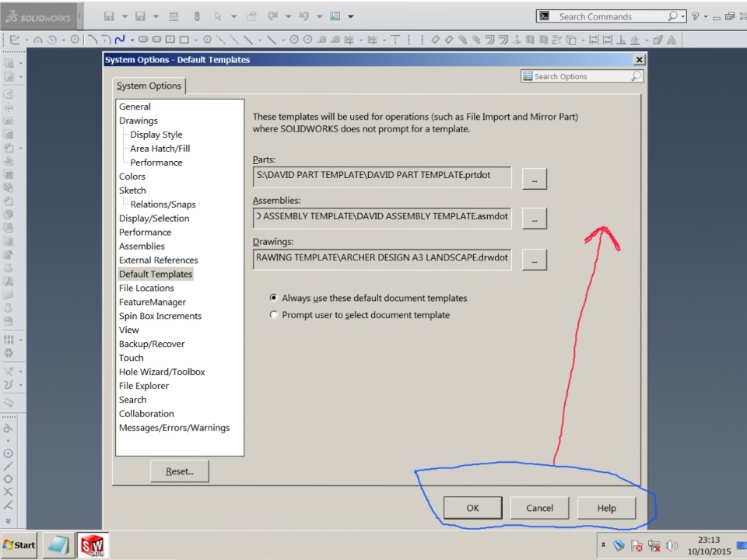This screenshot has height=560, width=747.
Task: Select the Sketch Text letter A tool
Action: pyautogui.click(x=671, y=40)
